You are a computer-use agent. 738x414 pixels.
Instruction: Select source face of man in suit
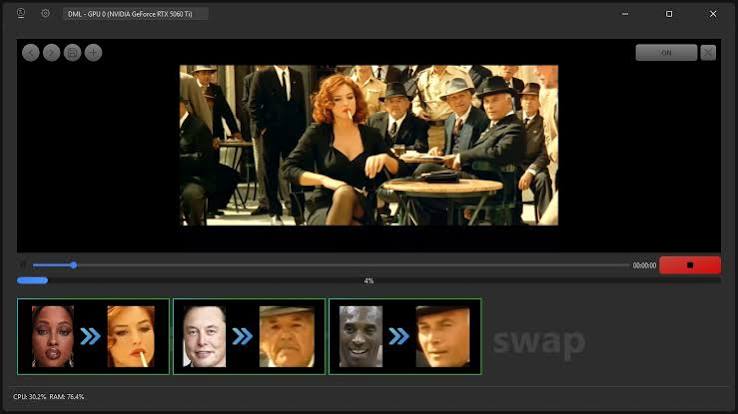(204, 336)
